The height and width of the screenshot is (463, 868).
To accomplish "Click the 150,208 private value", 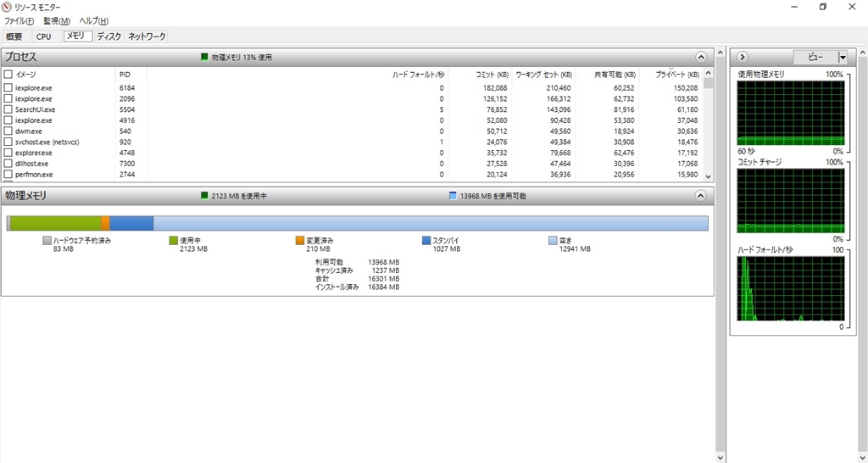I will tap(685, 88).
